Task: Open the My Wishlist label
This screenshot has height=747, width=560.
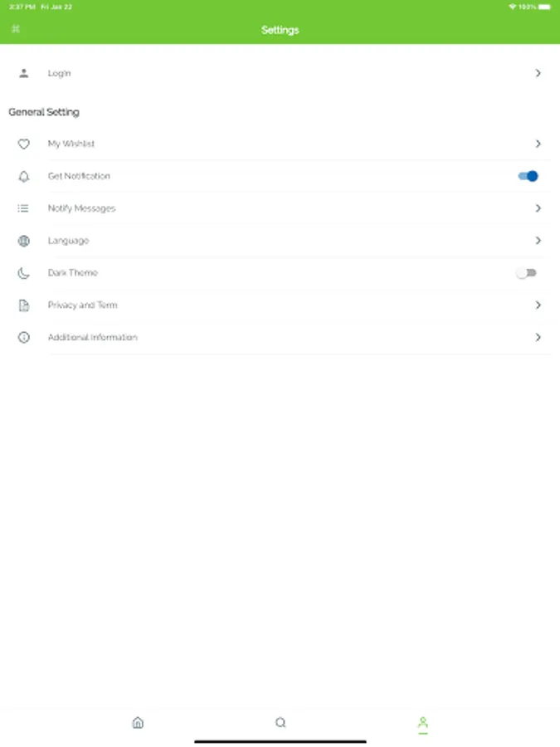Action: [x=71, y=144]
